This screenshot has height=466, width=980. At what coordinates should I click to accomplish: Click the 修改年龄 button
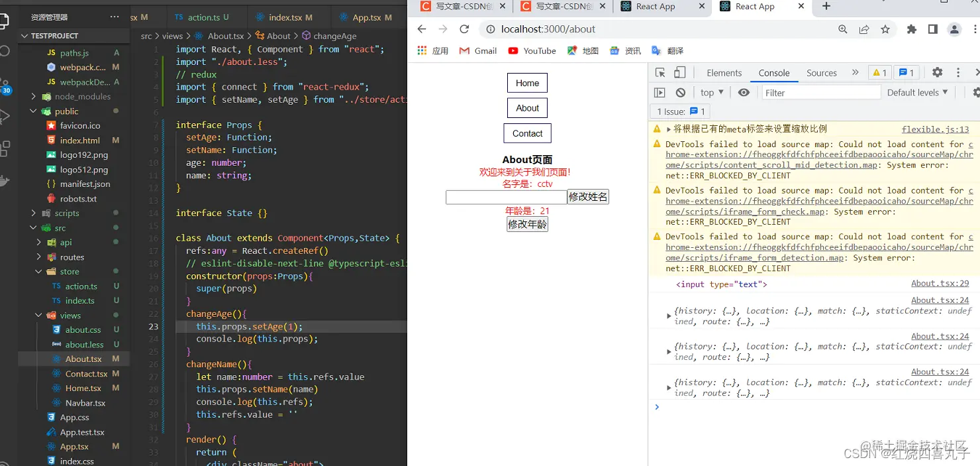pyautogui.click(x=527, y=224)
